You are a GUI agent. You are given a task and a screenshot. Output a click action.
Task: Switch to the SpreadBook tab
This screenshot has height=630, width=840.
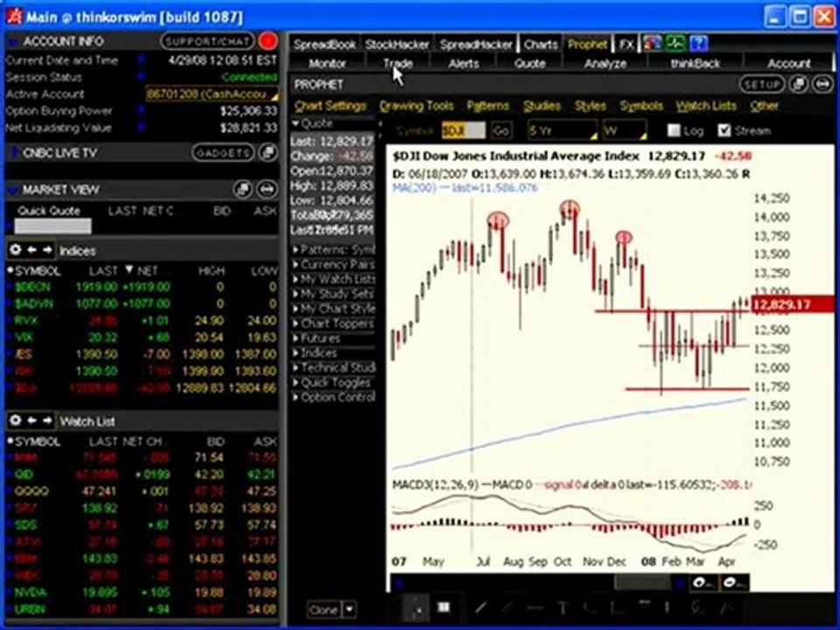point(324,45)
